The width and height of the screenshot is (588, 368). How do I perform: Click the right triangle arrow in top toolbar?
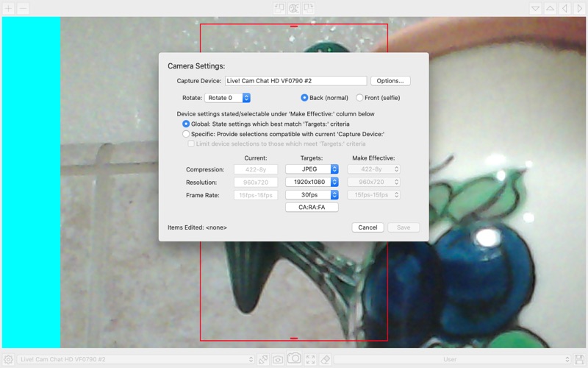point(579,8)
